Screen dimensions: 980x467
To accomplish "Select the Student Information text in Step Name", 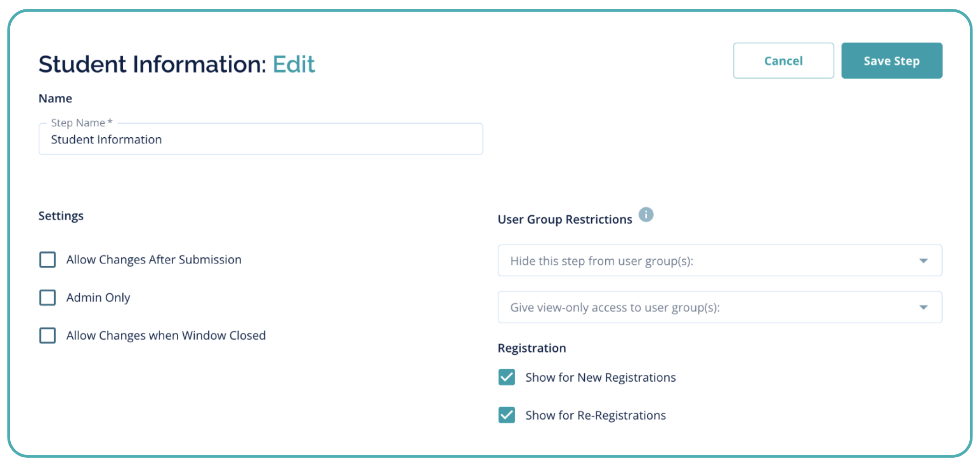I will click(106, 139).
